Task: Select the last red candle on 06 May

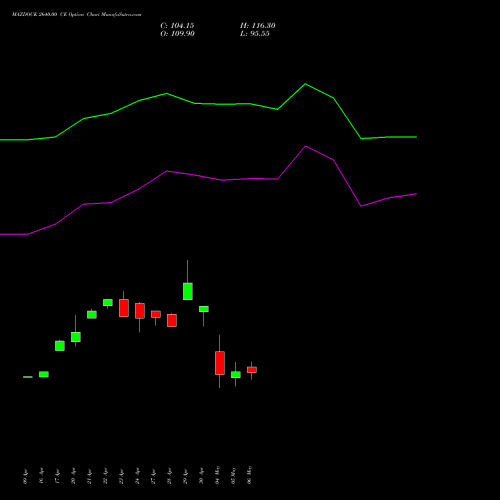Action: (252, 370)
